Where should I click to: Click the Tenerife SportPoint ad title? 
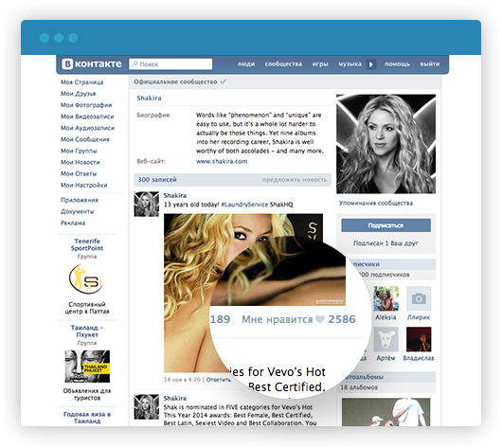point(87,244)
